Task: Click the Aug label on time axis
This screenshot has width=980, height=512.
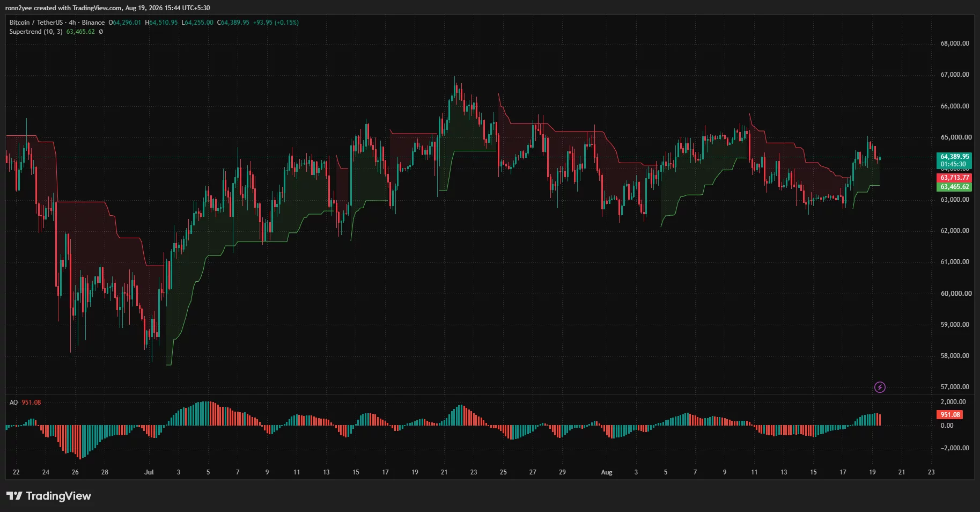Action: [x=607, y=472]
